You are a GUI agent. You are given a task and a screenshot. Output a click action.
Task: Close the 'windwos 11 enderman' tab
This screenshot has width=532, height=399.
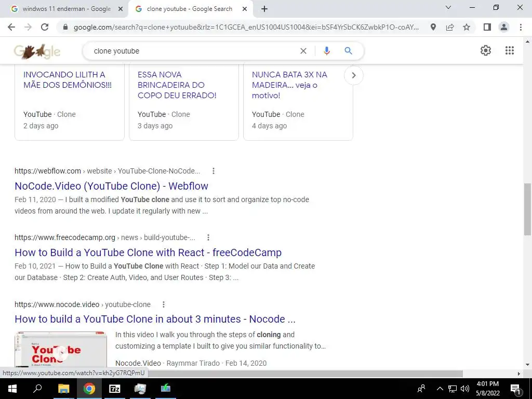121,9
